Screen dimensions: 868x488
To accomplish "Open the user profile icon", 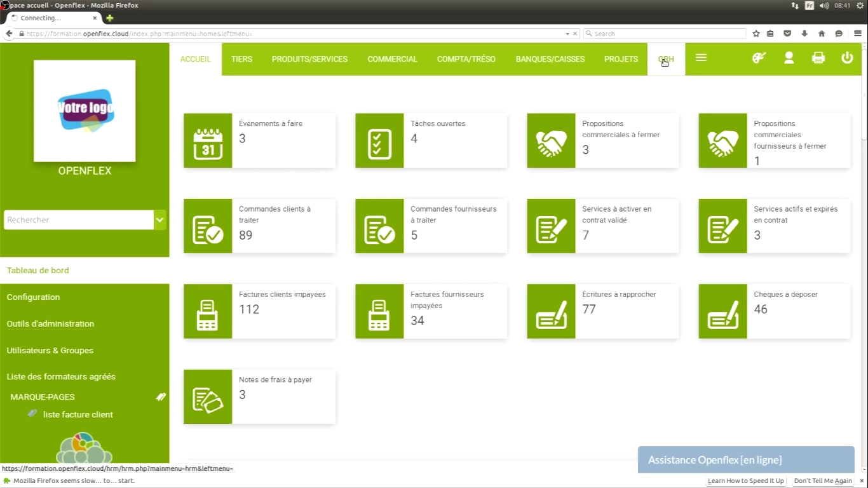I will 789,58.
